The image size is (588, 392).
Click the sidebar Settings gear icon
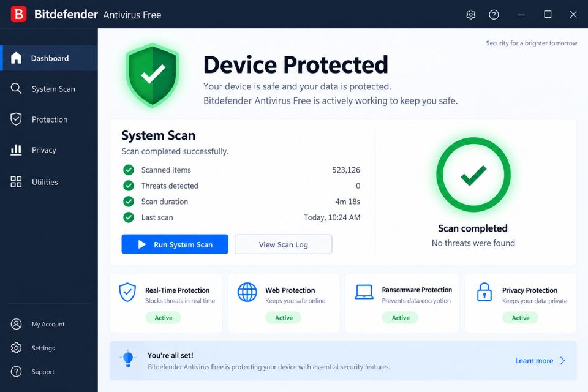pos(16,348)
